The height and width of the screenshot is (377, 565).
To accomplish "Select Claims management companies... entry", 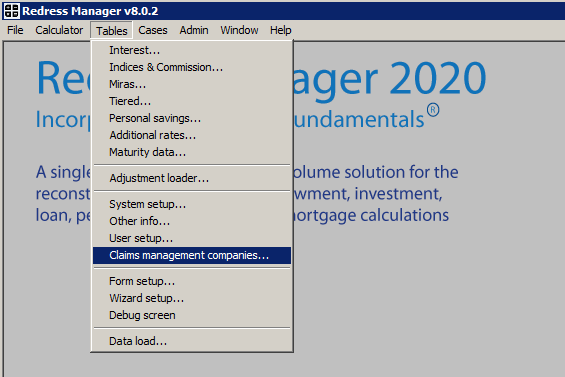I will click(x=192, y=255).
